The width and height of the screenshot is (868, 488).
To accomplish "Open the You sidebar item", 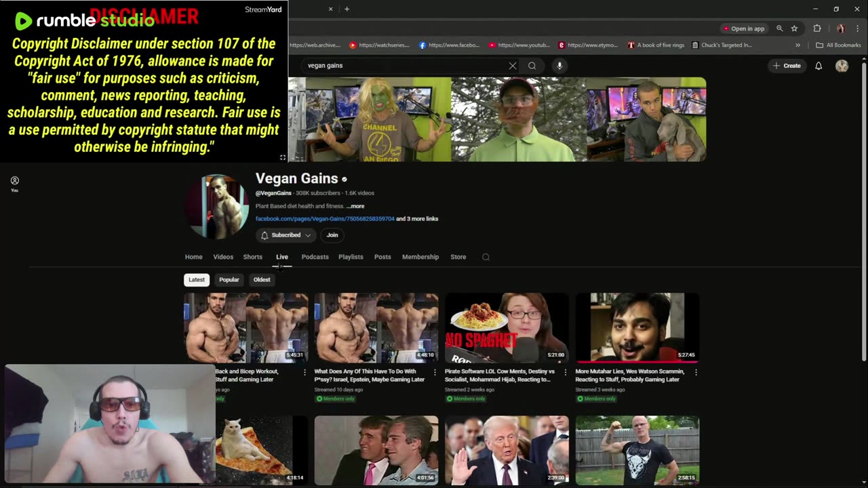I will (14, 184).
